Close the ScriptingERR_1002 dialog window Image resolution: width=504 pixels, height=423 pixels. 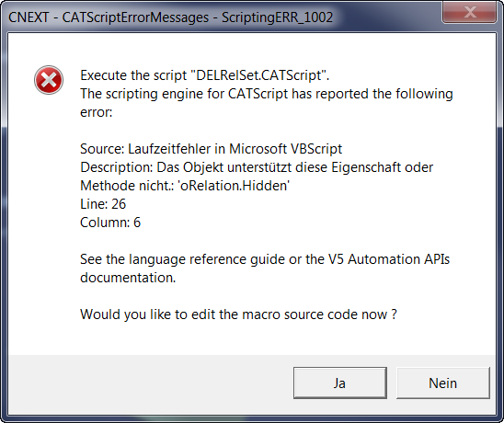[x=469, y=12]
